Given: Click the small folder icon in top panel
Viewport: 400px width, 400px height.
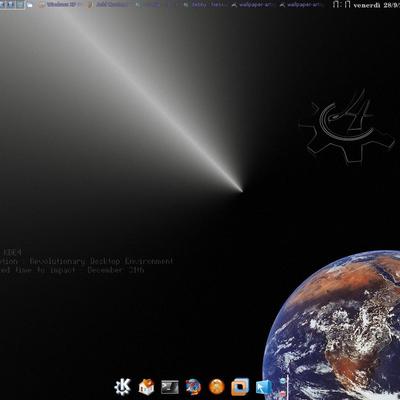Looking at the screenshot, I should 30,5.
